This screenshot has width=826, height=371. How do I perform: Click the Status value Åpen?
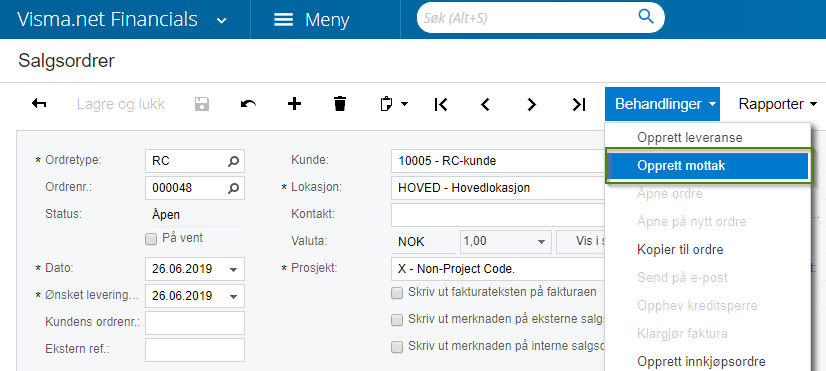pyautogui.click(x=166, y=214)
